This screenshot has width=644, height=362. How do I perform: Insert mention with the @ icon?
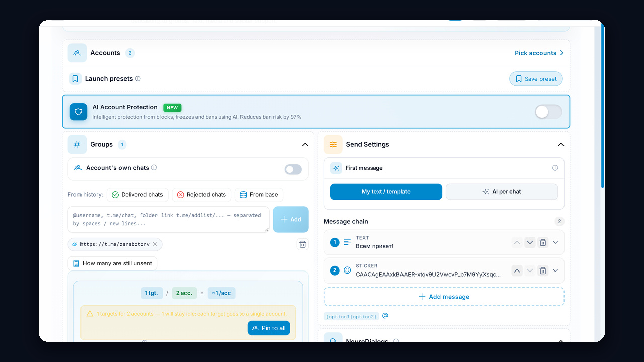[385, 316]
